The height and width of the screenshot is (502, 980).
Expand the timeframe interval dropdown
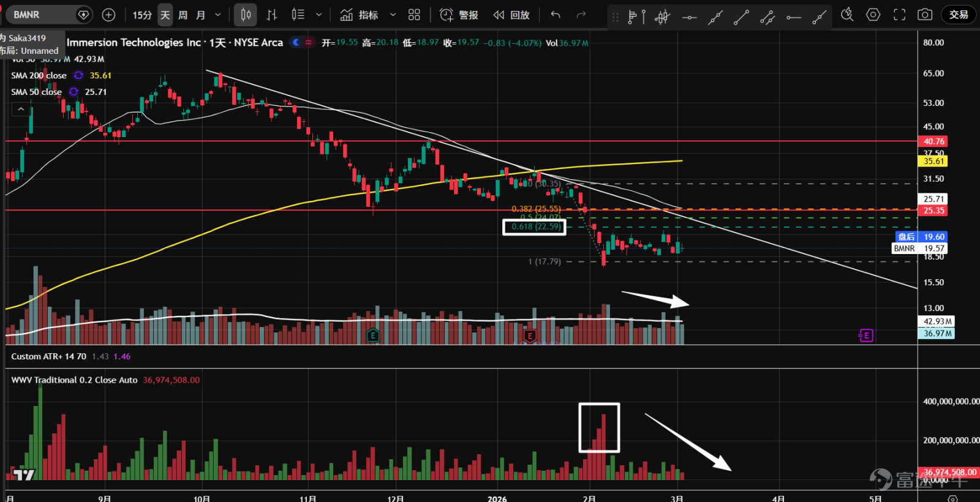(x=217, y=15)
